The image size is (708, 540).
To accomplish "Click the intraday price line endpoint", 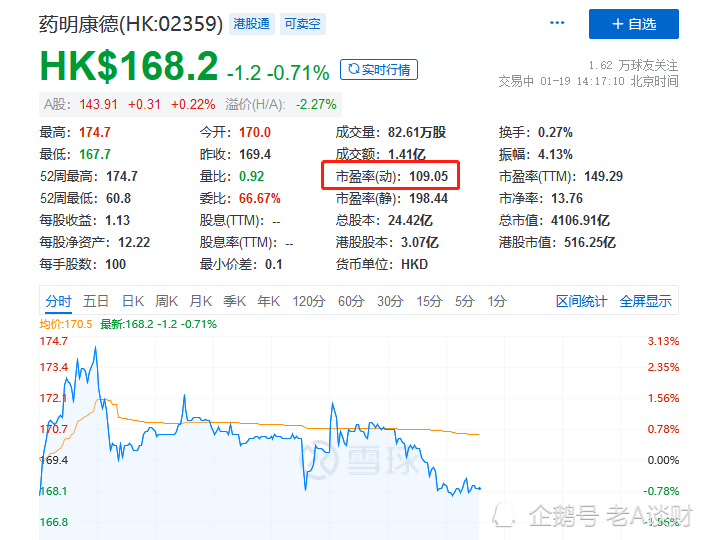I will (x=480, y=489).
